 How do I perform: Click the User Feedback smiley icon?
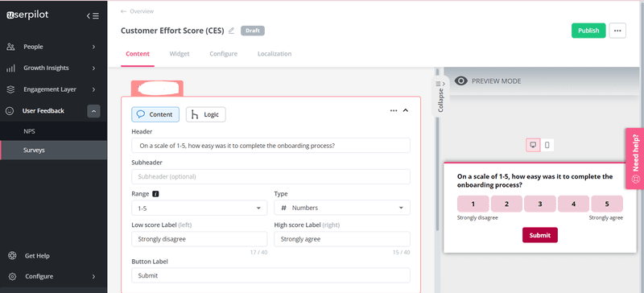(x=10, y=111)
